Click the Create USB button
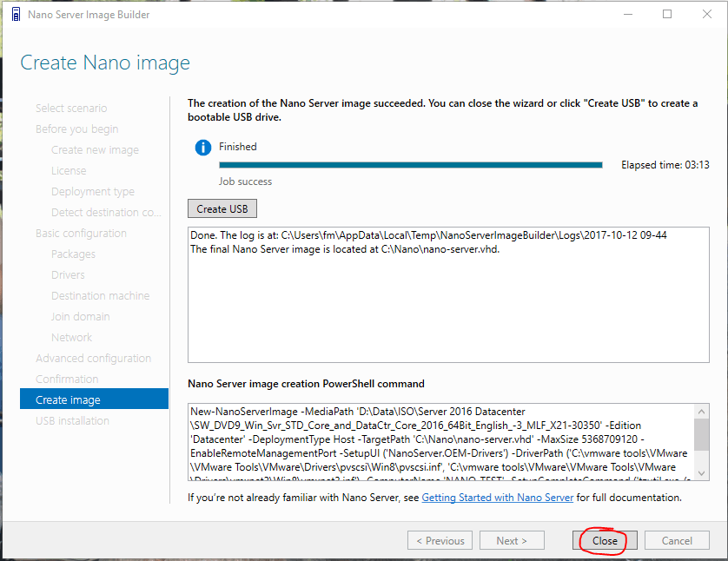This screenshot has width=728, height=561. [x=222, y=208]
